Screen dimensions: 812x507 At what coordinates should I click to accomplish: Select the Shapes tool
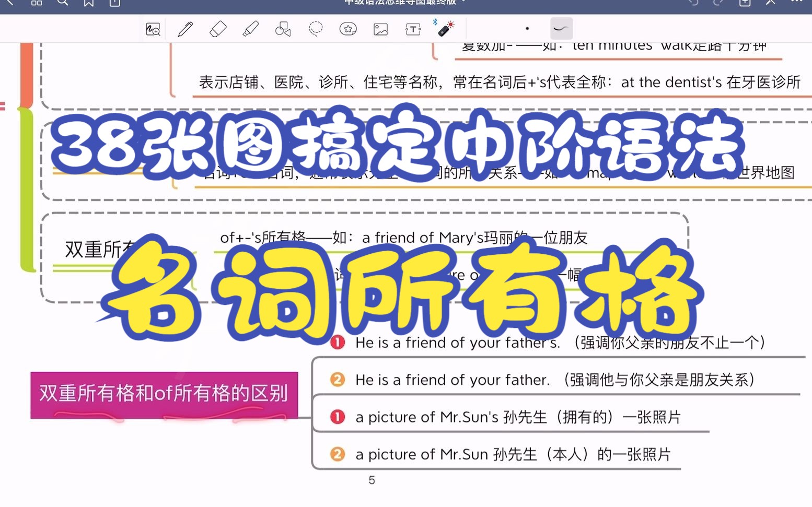pos(283,29)
